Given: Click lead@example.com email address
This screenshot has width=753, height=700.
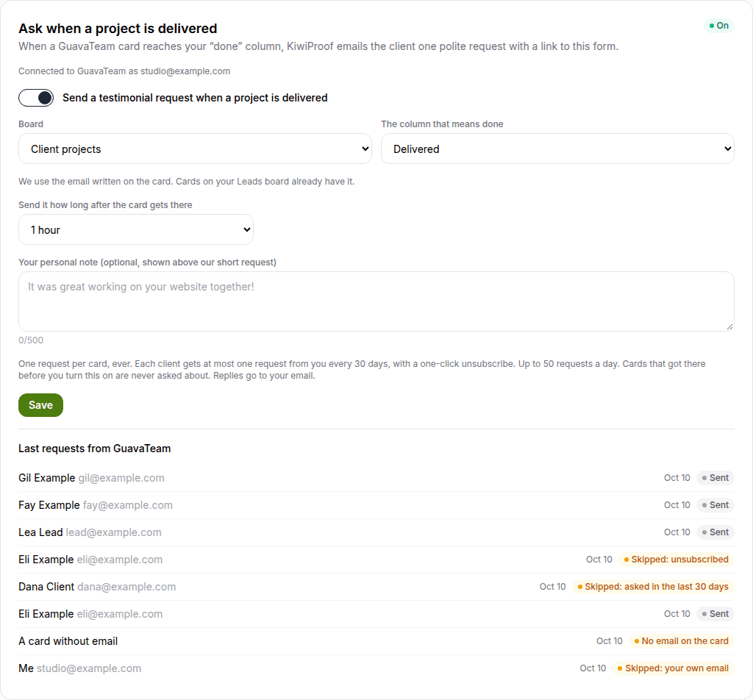Looking at the screenshot, I should [x=114, y=532].
